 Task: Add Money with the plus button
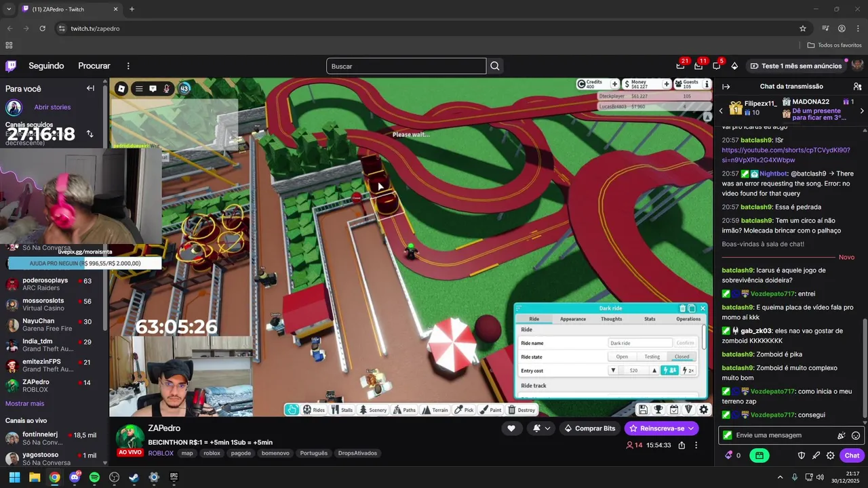click(667, 84)
